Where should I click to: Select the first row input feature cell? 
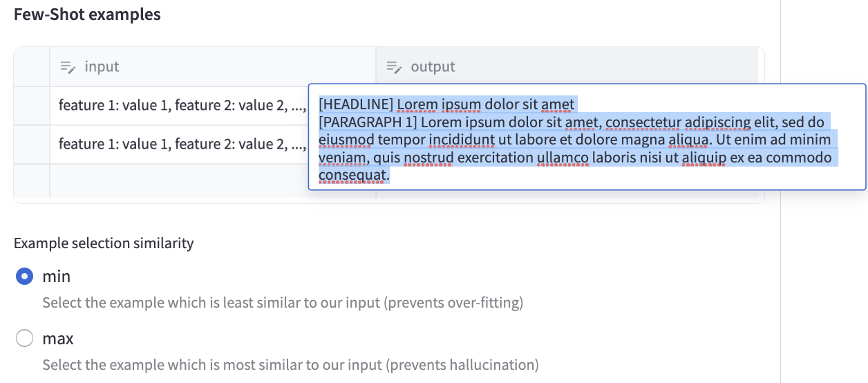coord(178,106)
